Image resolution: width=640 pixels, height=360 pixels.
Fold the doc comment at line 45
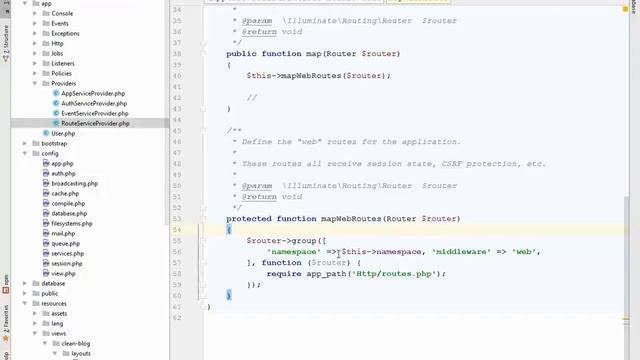tap(203, 131)
